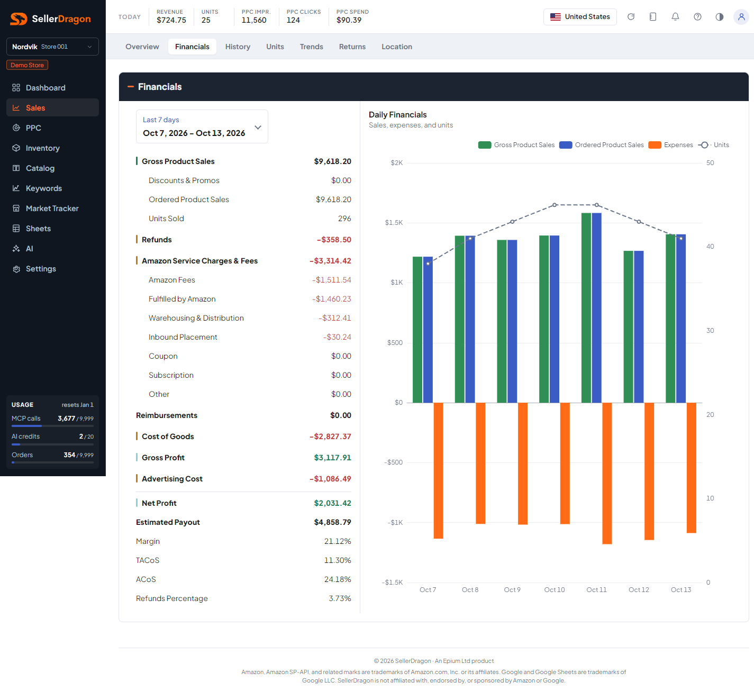This screenshot has height=700, width=754.
Task: Toggle Gross Product Sales legend series
Action: tap(516, 145)
